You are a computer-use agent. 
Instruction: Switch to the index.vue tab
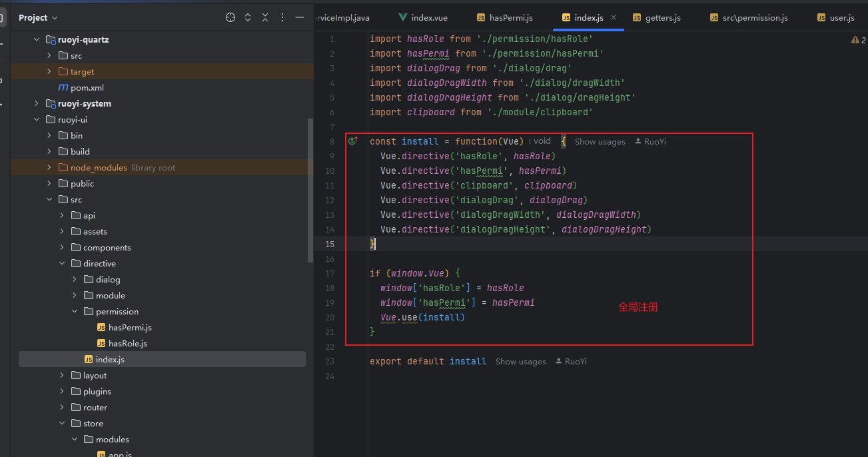422,17
